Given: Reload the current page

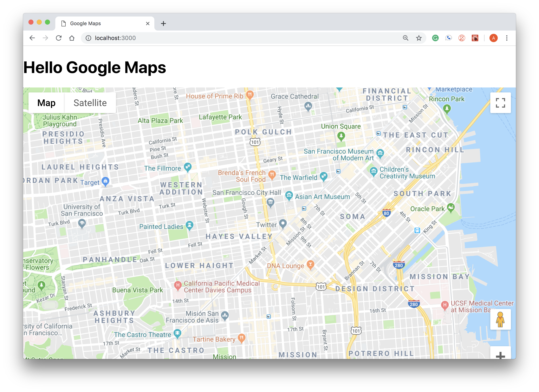Looking at the screenshot, I should click(59, 38).
